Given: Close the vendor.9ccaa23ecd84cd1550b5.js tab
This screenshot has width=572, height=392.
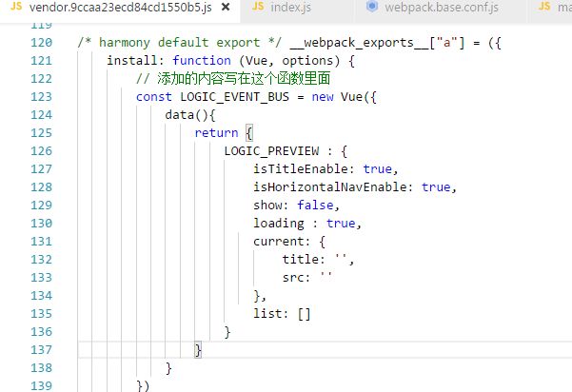Looking at the screenshot, I should coord(226,7).
